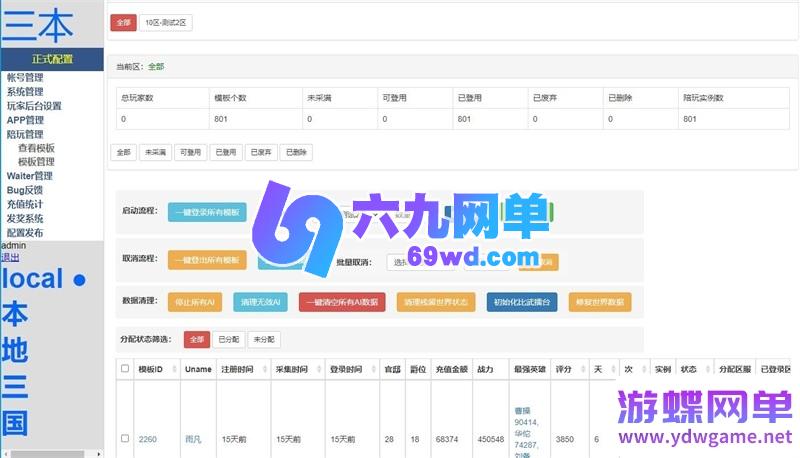Open Waiter管理 in the sidebar
This screenshot has height=458, width=800.
[30, 176]
